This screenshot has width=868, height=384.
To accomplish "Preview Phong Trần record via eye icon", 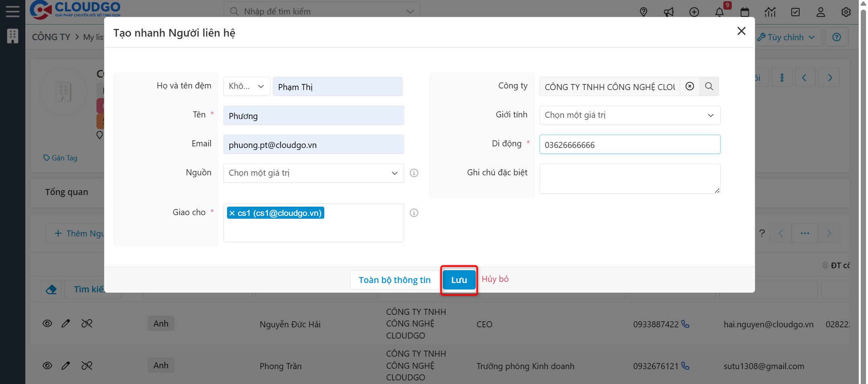I will [47, 366].
